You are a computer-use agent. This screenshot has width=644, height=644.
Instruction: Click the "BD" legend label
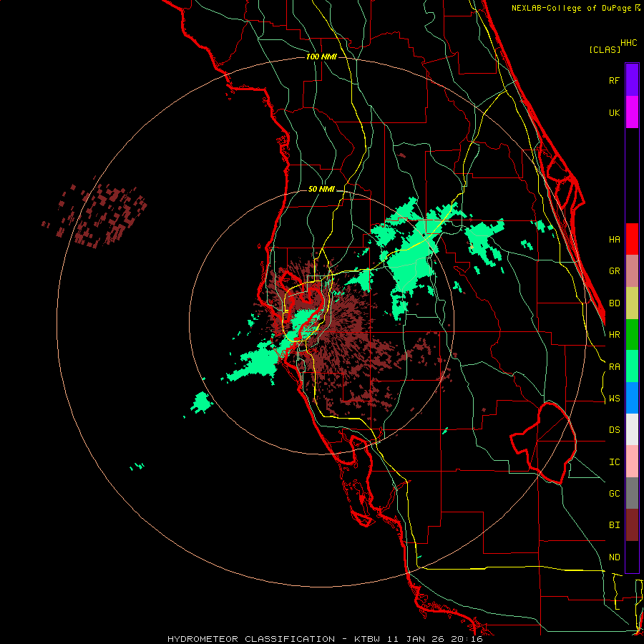[614, 303]
